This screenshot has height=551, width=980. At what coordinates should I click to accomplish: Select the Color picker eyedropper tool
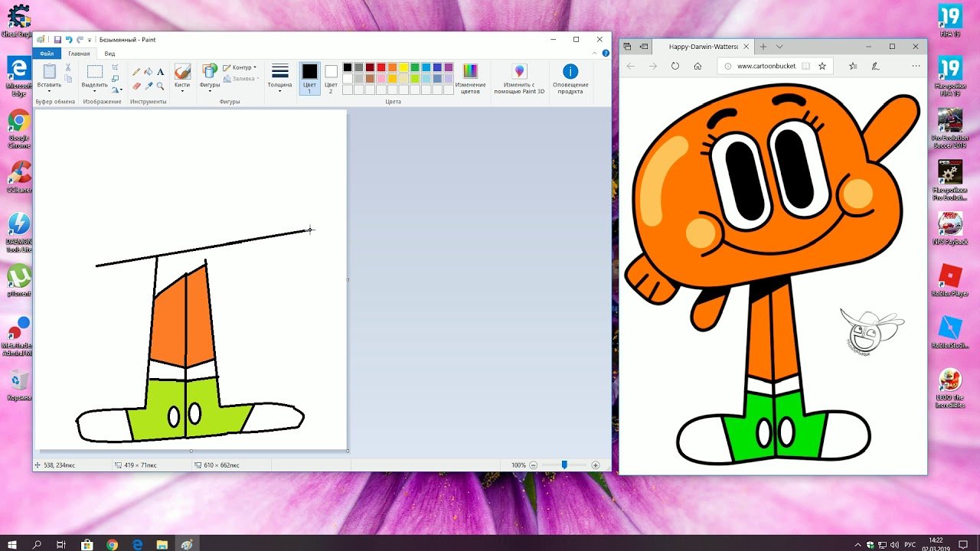coord(149,86)
